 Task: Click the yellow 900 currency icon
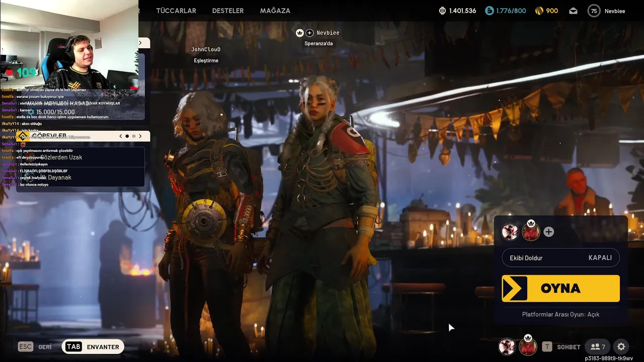pos(539,11)
